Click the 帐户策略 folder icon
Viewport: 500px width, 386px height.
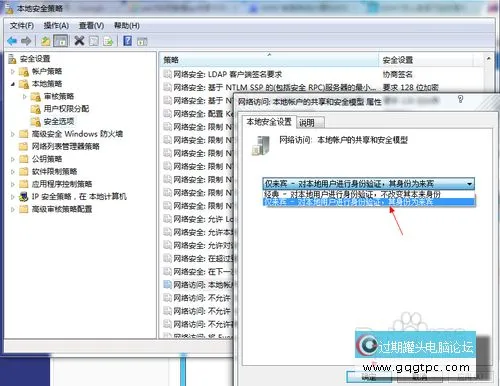point(24,71)
